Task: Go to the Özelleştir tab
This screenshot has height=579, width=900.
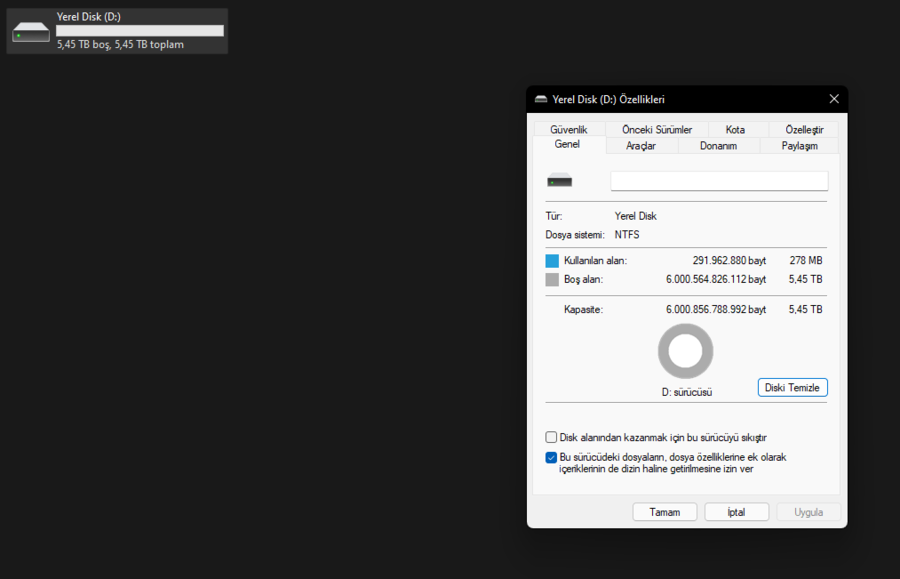Action: [x=804, y=130]
